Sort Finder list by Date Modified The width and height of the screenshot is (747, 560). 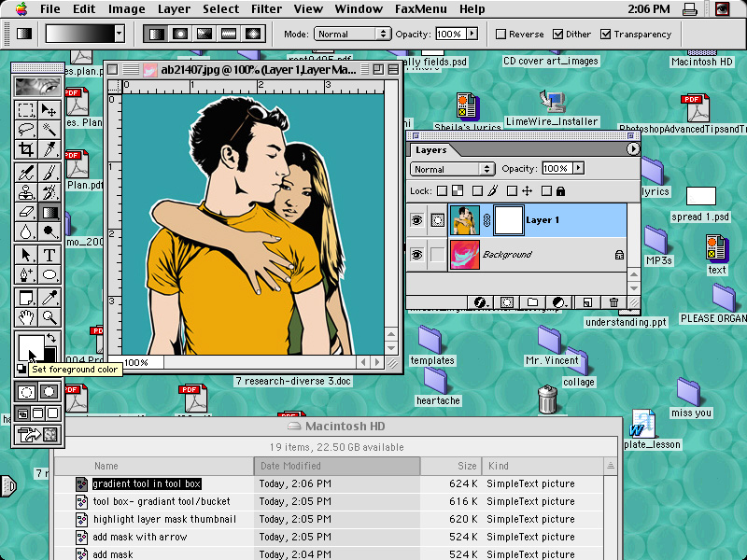click(x=337, y=466)
